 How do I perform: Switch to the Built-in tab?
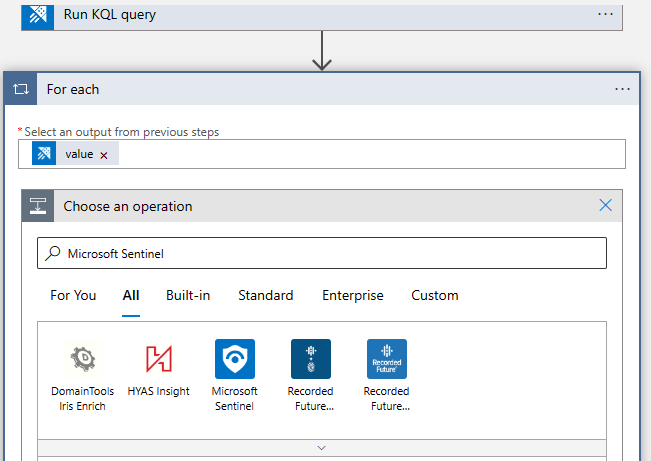click(188, 295)
